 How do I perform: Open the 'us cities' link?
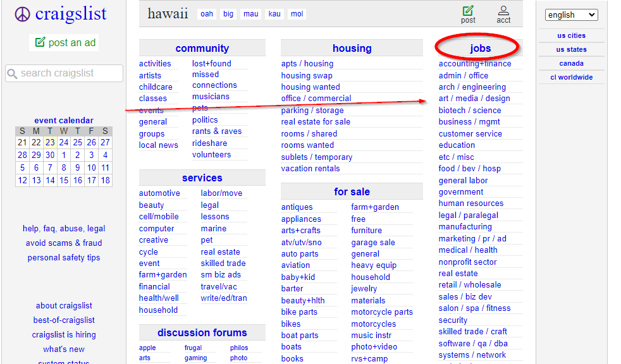click(x=571, y=35)
